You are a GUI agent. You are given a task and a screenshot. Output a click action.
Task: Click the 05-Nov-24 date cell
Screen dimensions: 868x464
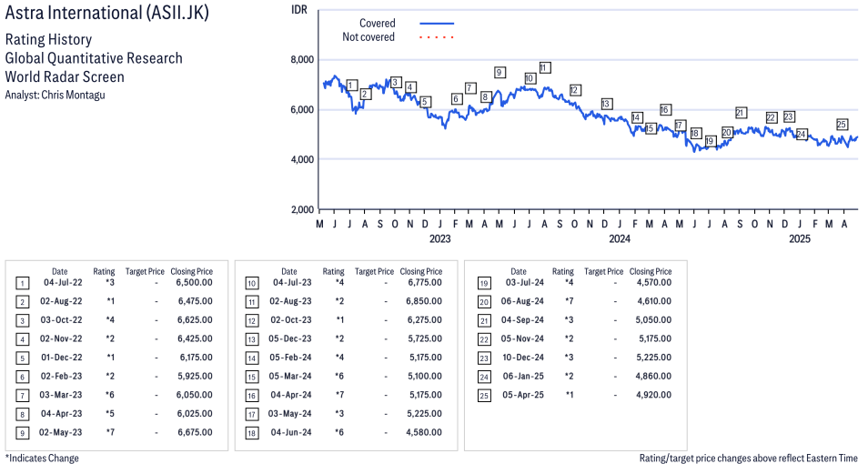click(x=522, y=338)
